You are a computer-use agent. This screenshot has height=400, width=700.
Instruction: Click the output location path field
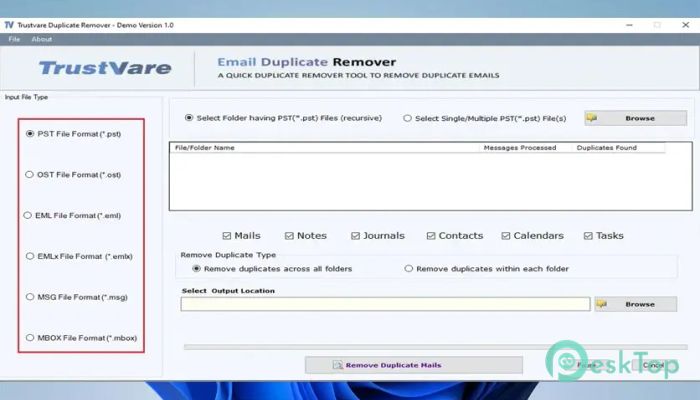pos(385,304)
